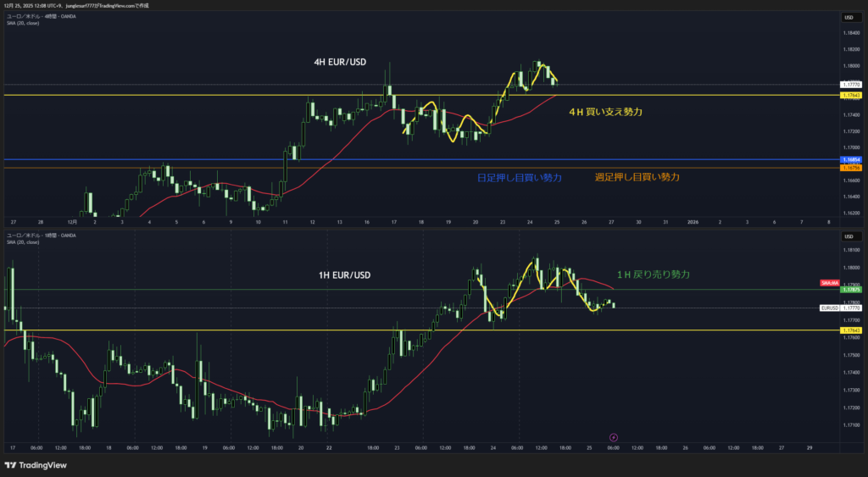Viewport: 868px width, 477px height.
Task: Click the purple lightning event icon on the 1H time axis
Action: (x=614, y=437)
